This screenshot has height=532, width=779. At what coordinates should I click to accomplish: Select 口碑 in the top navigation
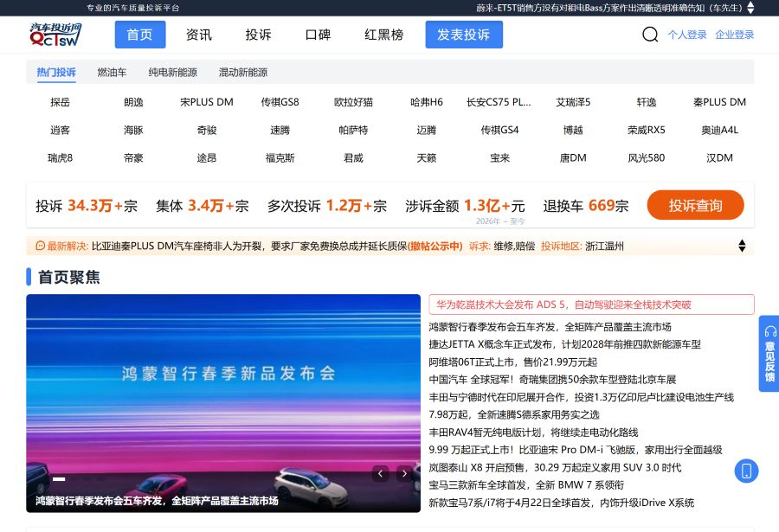319,35
